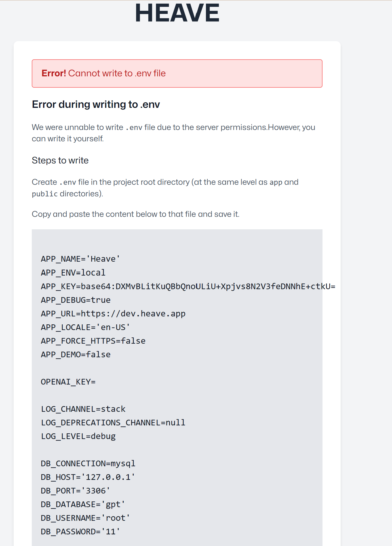Click the APP_LOCALE='en-US' line
This screenshot has height=546, width=392.
click(x=85, y=327)
